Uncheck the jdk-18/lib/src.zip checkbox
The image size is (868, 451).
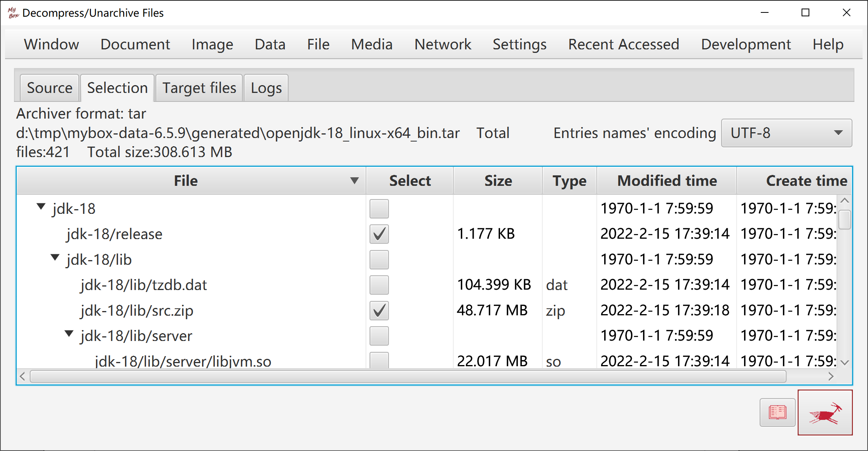coord(379,311)
